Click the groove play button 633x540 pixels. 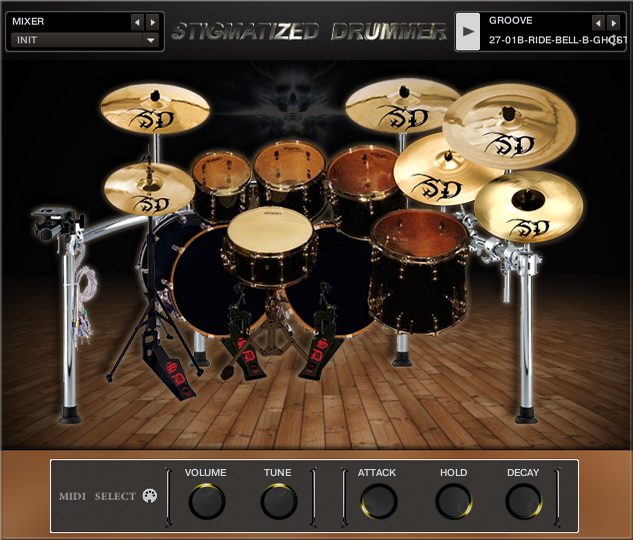pyautogui.click(x=467, y=31)
